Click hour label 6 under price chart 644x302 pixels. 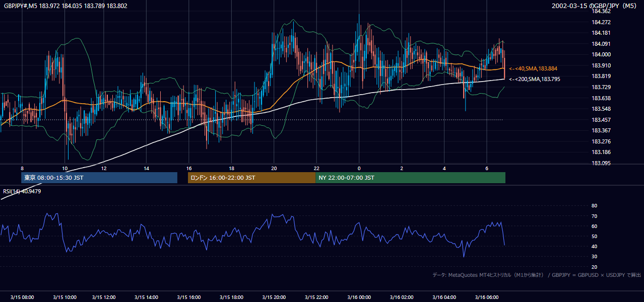[x=487, y=168]
